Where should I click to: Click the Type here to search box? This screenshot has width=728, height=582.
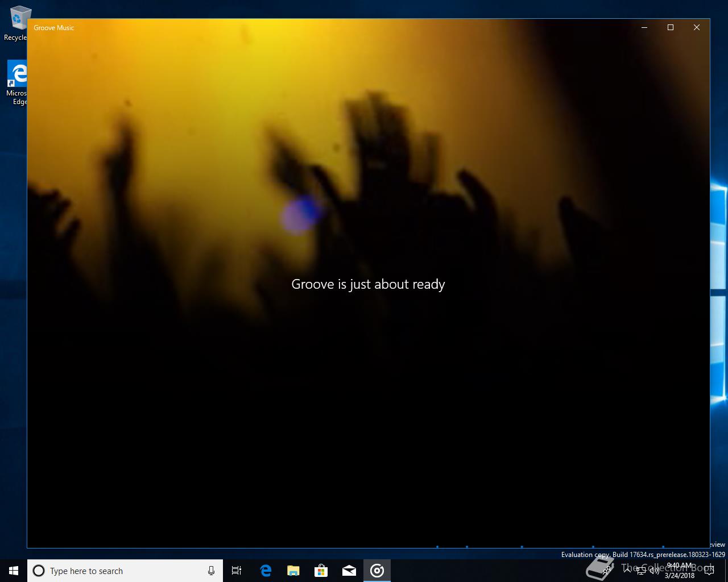click(x=125, y=571)
